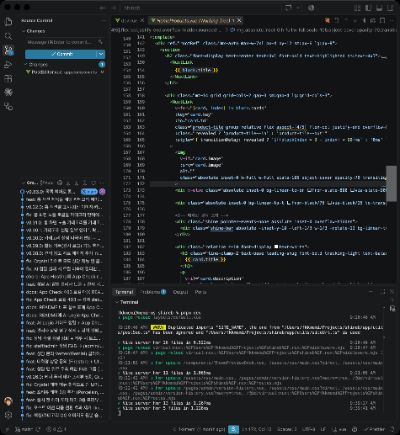Click the bottom activity bar icon above avatar area
The height and width of the screenshot is (435, 400).
8,107
